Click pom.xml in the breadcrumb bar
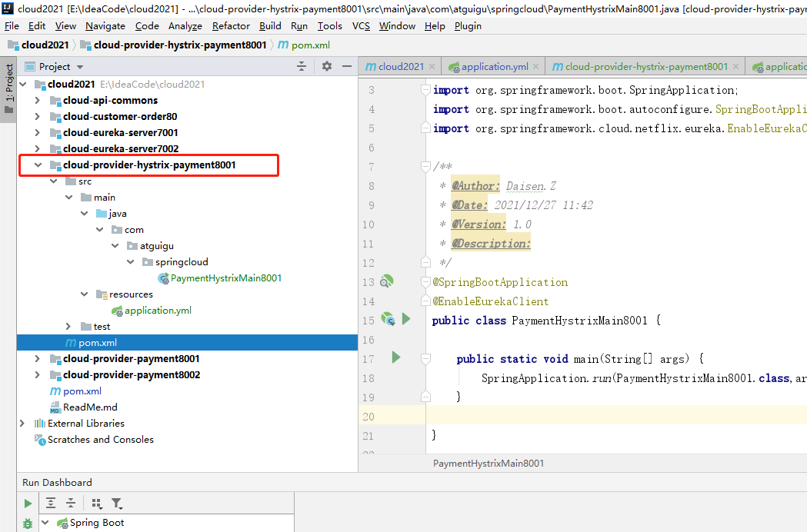The width and height of the screenshot is (807, 532). click(304, 45)
